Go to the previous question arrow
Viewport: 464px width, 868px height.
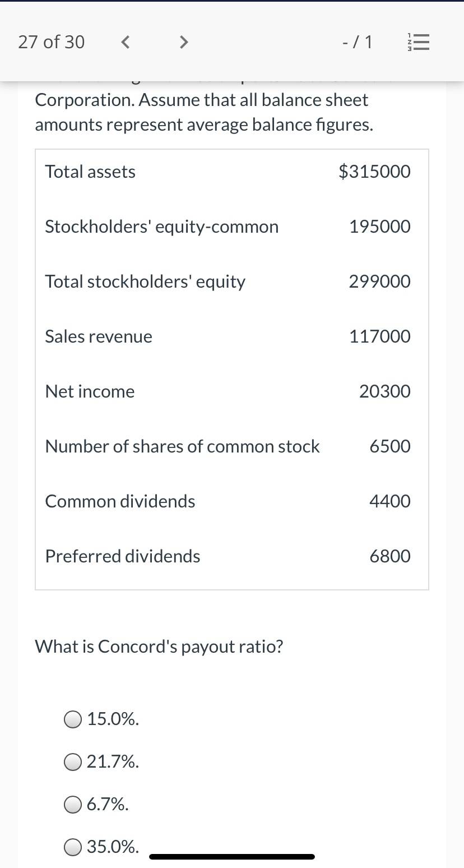(x=126, y=42)
